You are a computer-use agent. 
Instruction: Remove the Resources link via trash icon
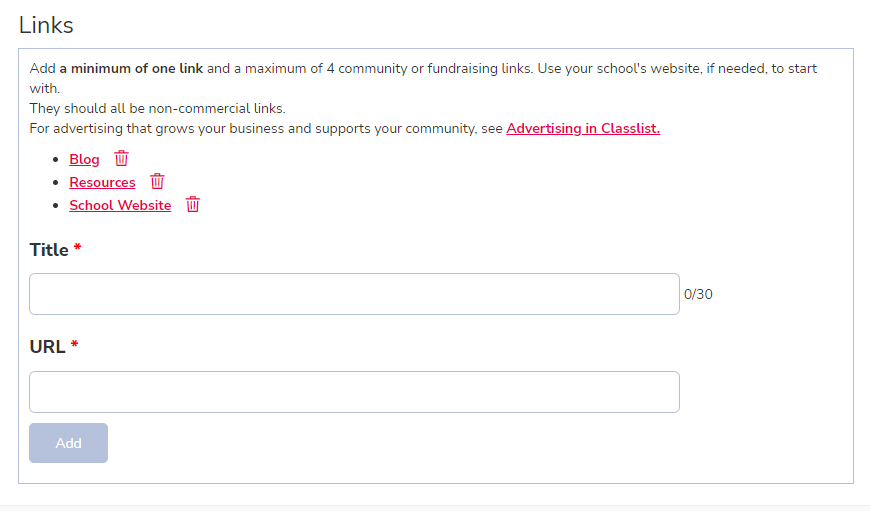pyautogui.click(x=157, y=181)
